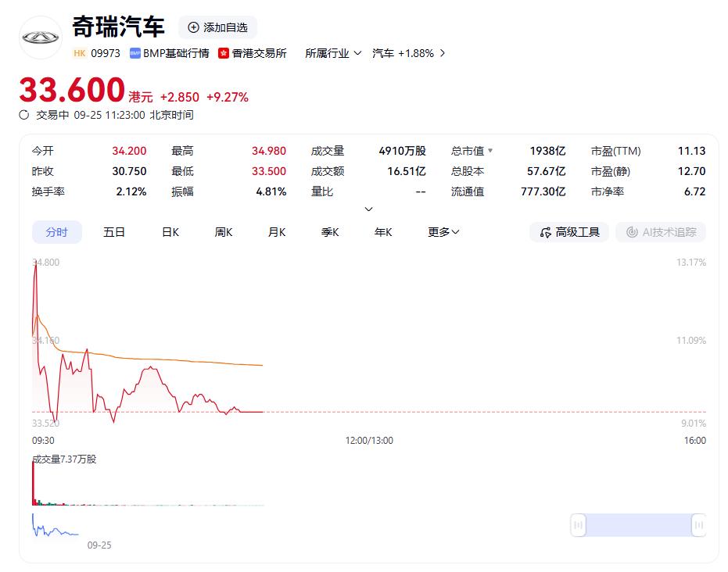Click the 市盈(TTM) value 11.13
728x572 pixels.
click(x=691, y=151)
